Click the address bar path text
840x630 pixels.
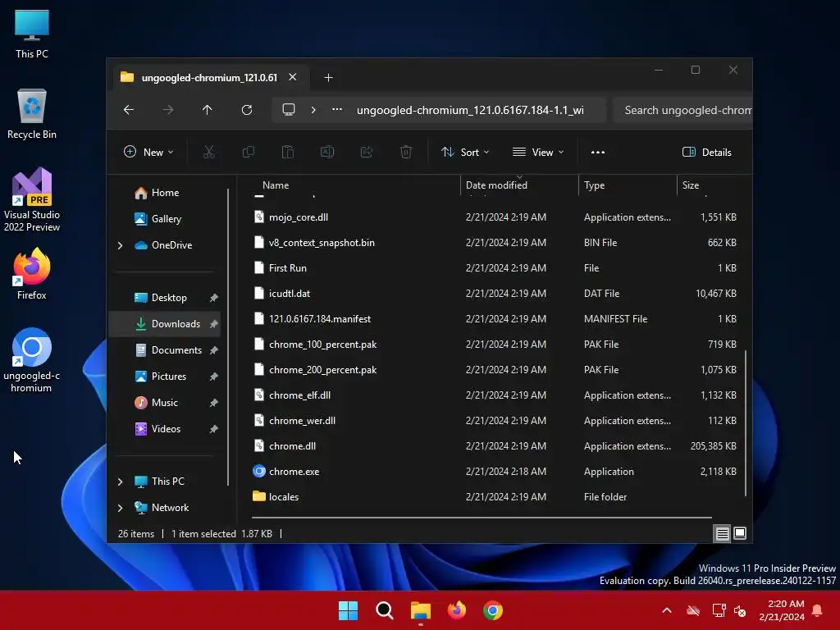[x=470, y=111]
